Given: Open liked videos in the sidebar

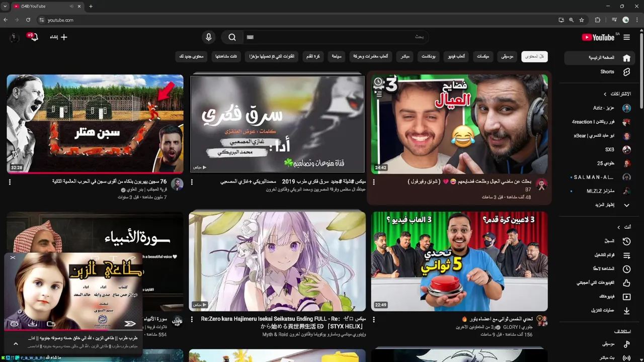Looking at the screenshot, I should tap(599, 283).
